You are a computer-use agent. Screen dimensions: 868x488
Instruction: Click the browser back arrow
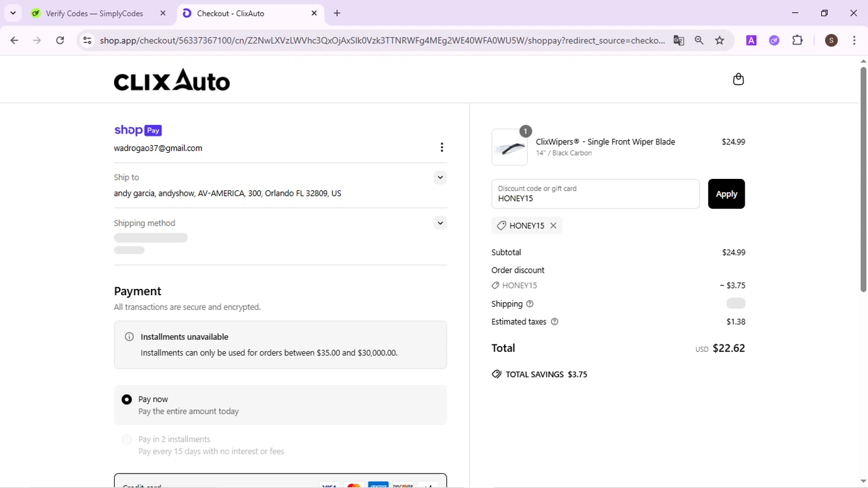click(x=14, y=41)
